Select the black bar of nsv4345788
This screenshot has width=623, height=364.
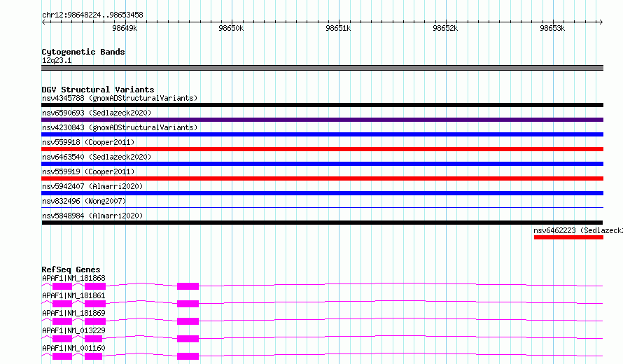tap(322, 105)
